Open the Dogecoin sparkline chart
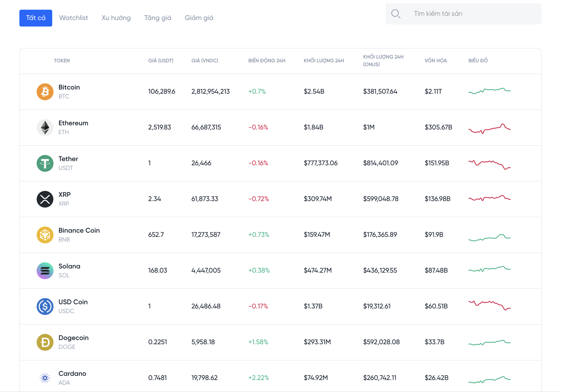Screen dimensions: 561x392 [x=489, y=342]
